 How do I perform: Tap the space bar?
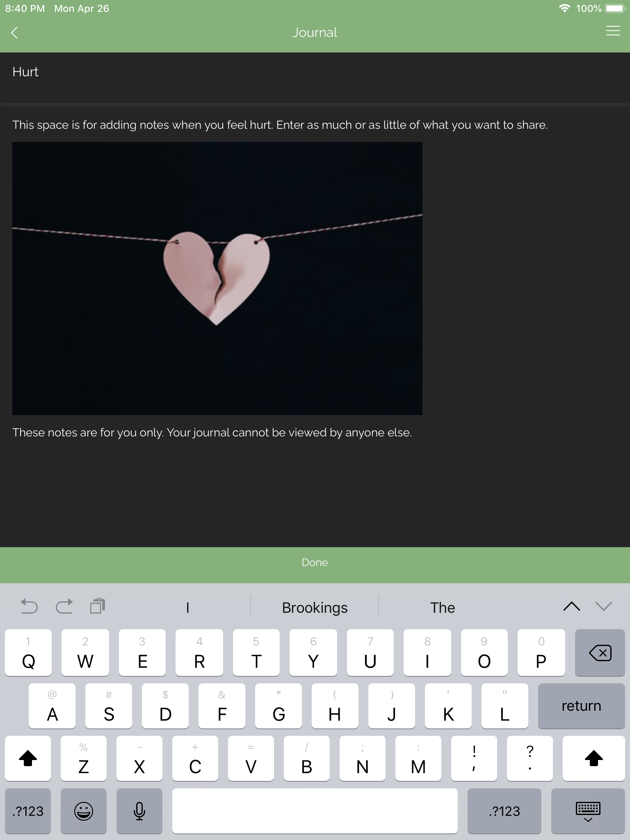pyautogui.click(x=315, y=811)
